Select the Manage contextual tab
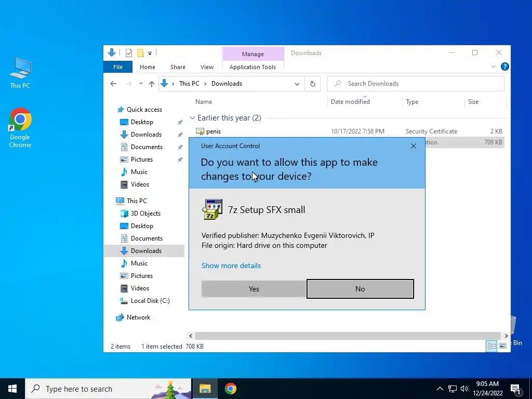 (x=253, y=54)
